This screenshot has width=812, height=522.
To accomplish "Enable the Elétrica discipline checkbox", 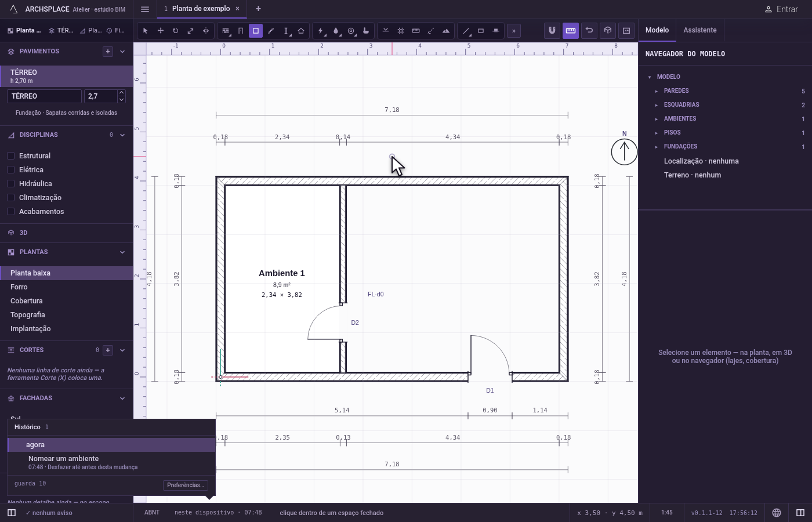I will point(10,170).
